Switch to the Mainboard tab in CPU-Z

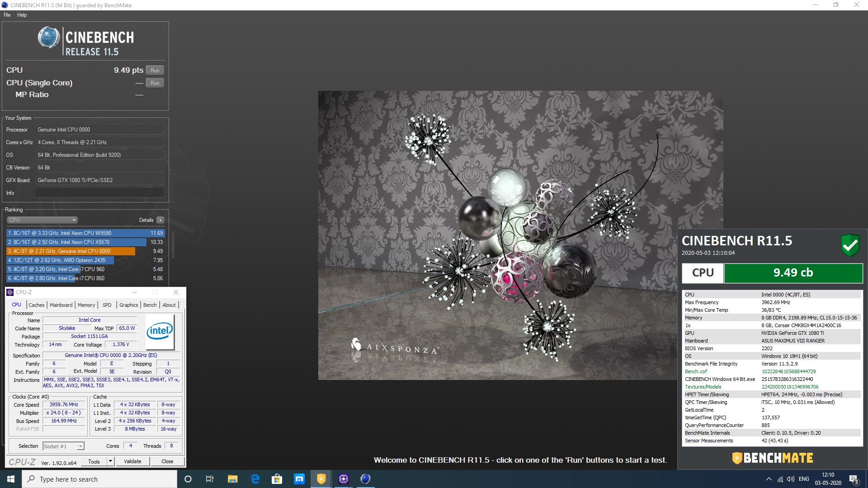61,305
